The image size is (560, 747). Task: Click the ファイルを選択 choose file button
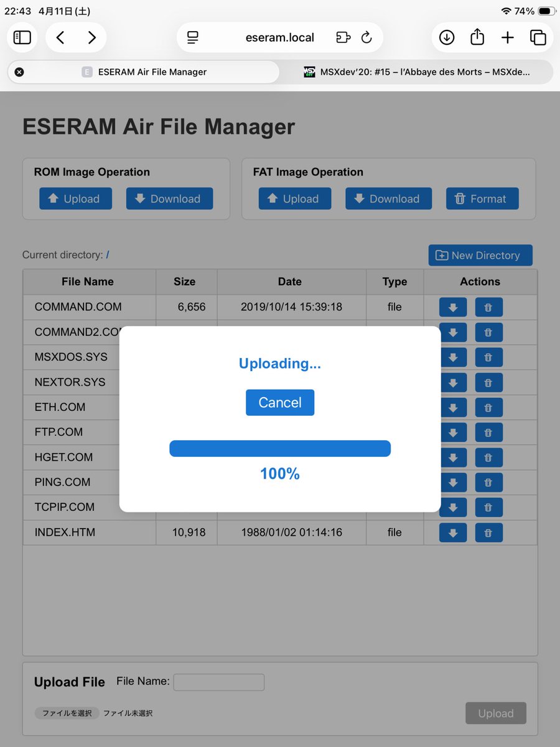click(x=67, y=713)
